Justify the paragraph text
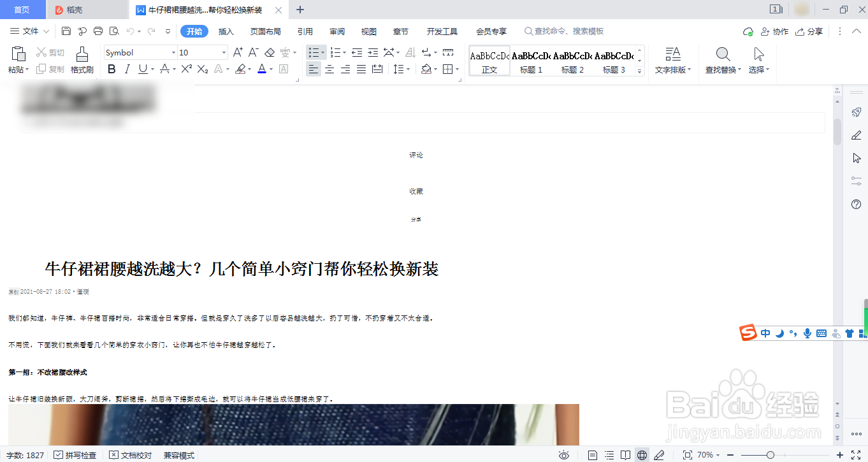 tap(361, 69)
